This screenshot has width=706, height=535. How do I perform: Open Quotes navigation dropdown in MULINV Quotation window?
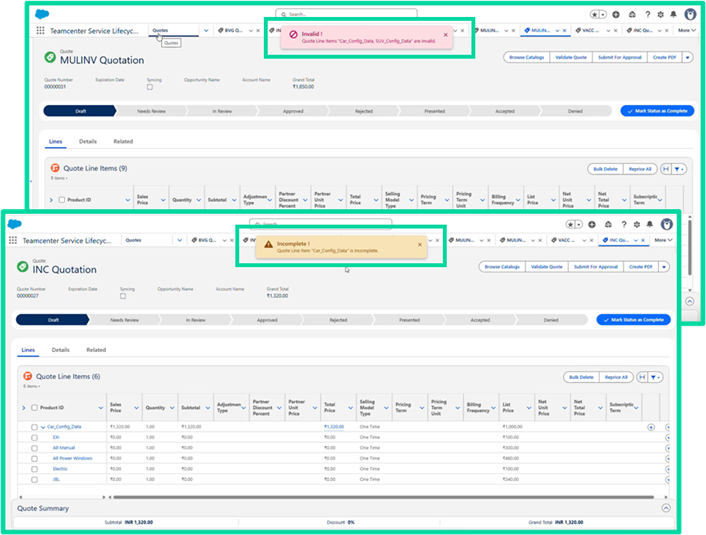(206, 31)
